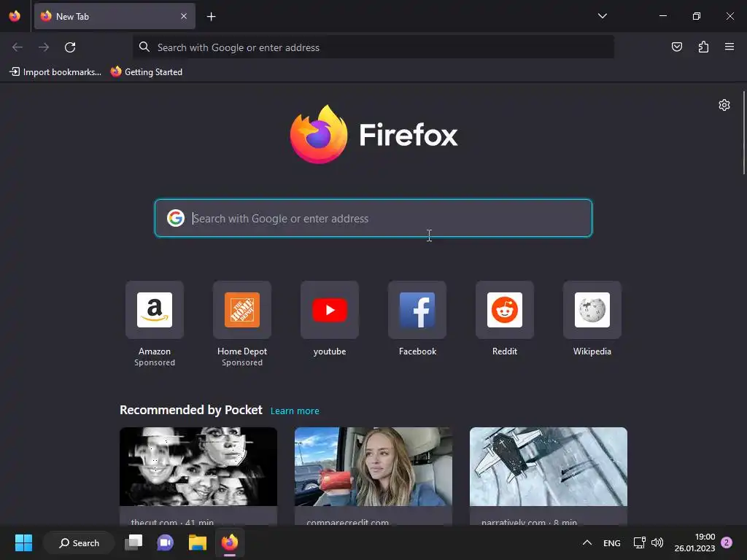Click the Import bookmarks bookmark item

tap(55, 72)
